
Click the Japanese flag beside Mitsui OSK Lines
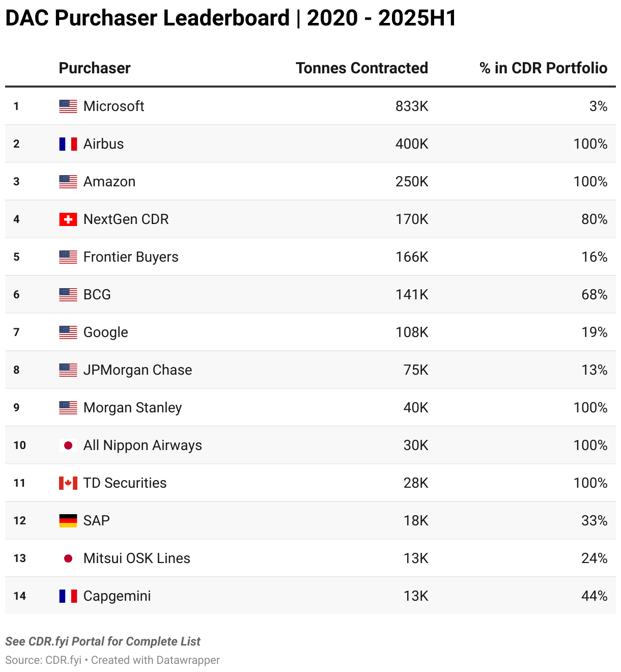pyautogui.click(x=68, y=558)
